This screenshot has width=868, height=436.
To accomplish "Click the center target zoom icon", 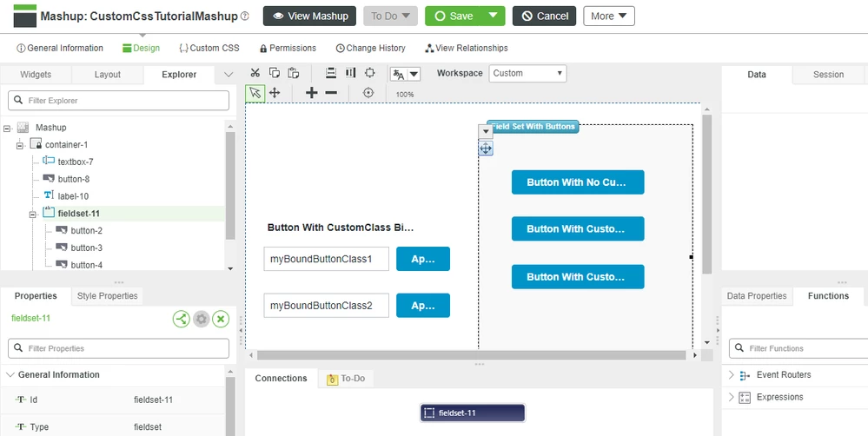I will [x=368, y=93].
